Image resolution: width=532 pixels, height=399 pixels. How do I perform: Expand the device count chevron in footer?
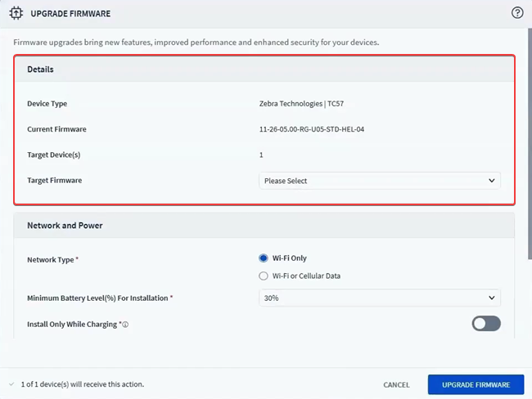coord(11,384)
